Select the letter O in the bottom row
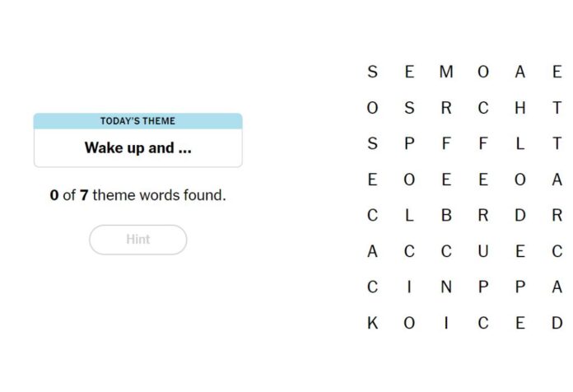Screen dimensions: 573x392 pyautogui.click(x=409, y=323)
